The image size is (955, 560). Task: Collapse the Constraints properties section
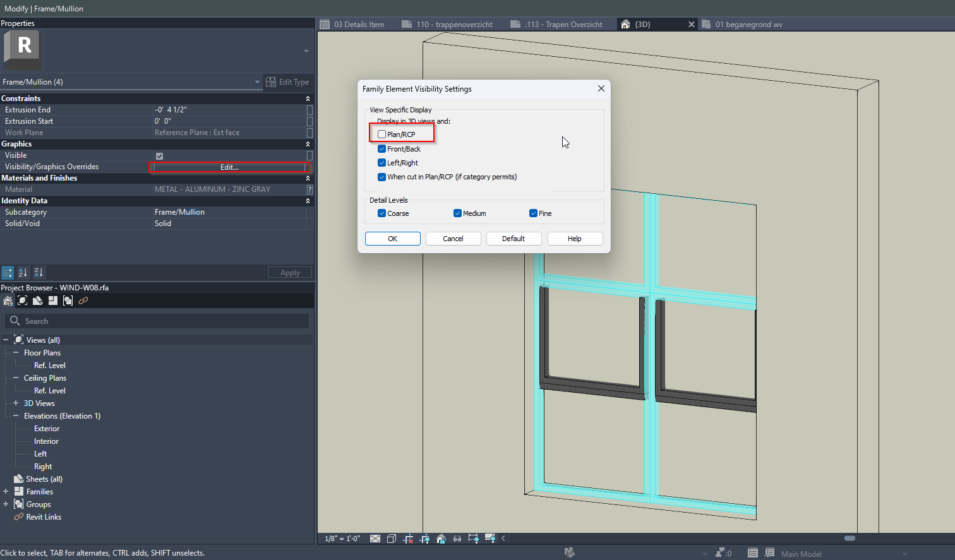pos(308,98)
